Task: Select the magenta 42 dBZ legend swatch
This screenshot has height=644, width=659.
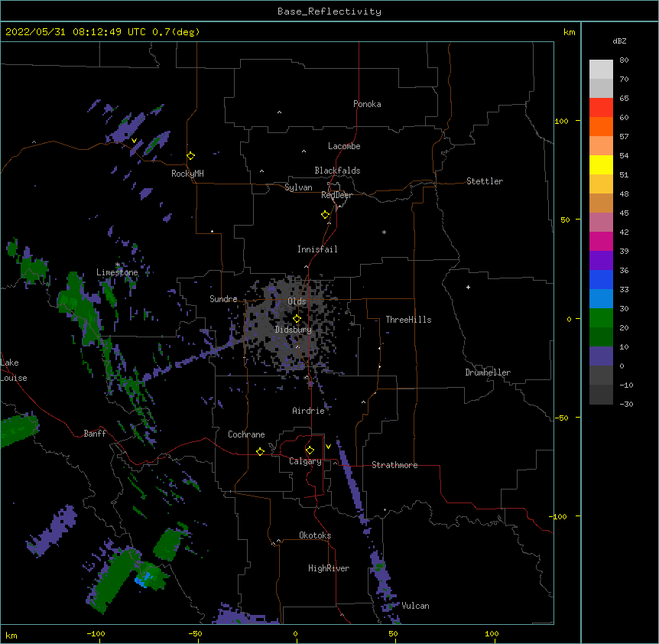Action: click(x=601, y=241)
